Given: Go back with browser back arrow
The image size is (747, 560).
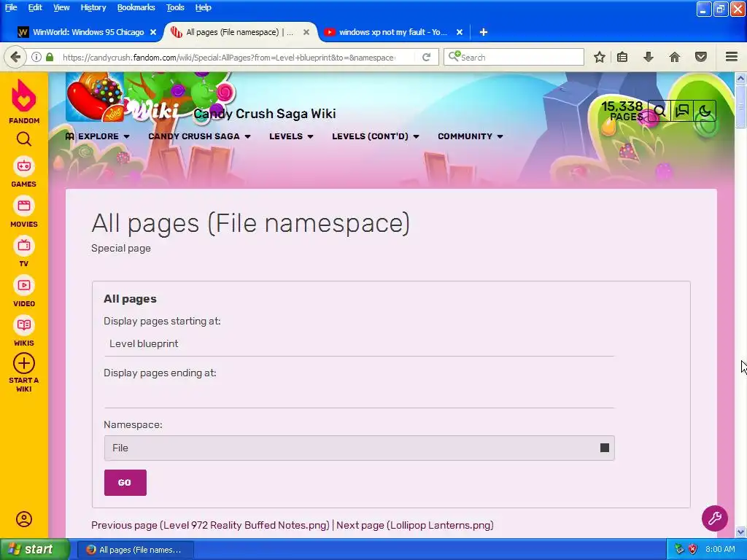Looking at the screenshot, I should [x=15, y=57].
